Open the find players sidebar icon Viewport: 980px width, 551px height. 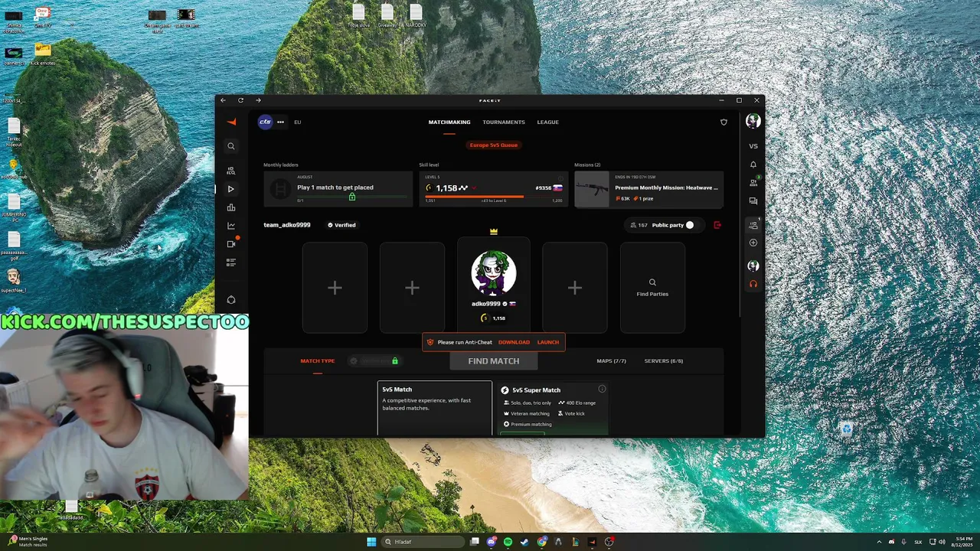point(231,171)
